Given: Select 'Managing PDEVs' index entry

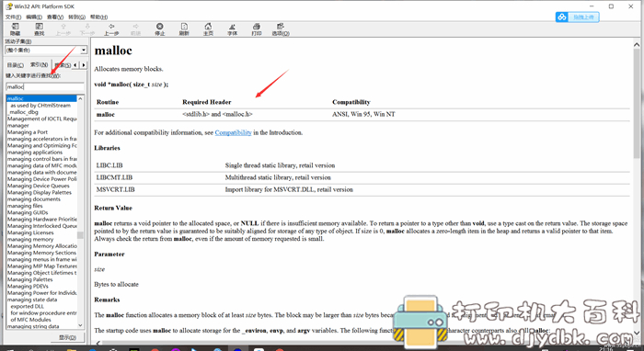Looking at the screenshot, I should pos(28,286).
